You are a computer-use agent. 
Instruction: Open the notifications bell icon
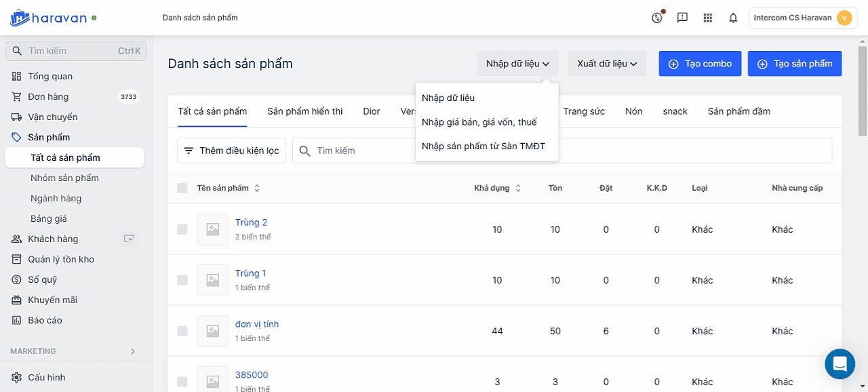click(x=733, y=18)
